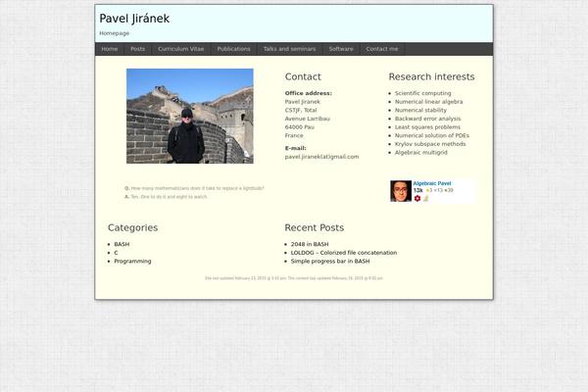Screen dimensions: 588x392
Task: Click Numerical linear algebra list item
Action: 428,102
